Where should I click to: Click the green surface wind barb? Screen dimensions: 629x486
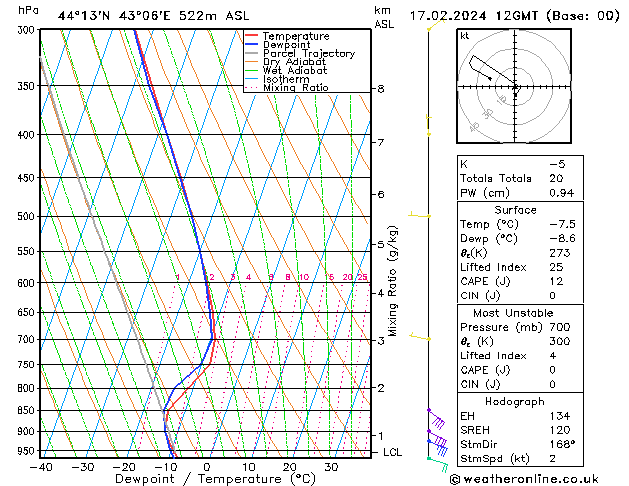pos(437,464)
